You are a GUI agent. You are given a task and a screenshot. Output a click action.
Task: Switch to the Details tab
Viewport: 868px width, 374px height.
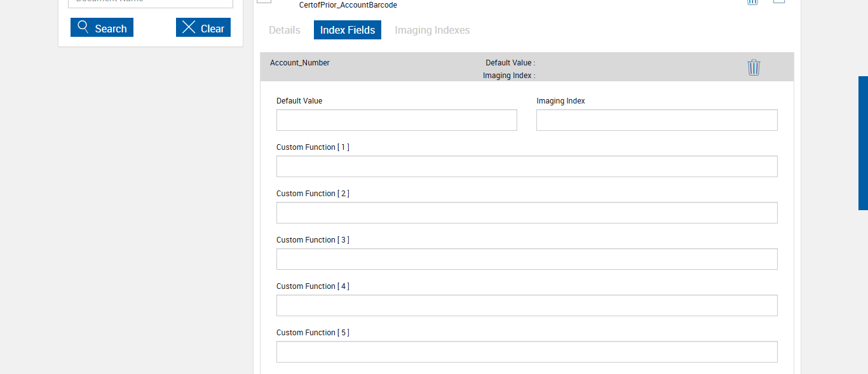pyautogui.click(x=285, y=30)
